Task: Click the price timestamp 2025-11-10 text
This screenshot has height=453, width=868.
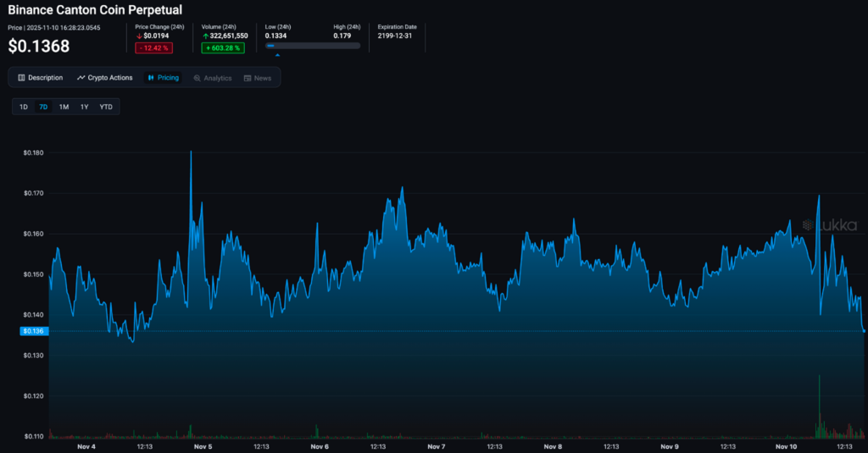Action: coord(64,28)
